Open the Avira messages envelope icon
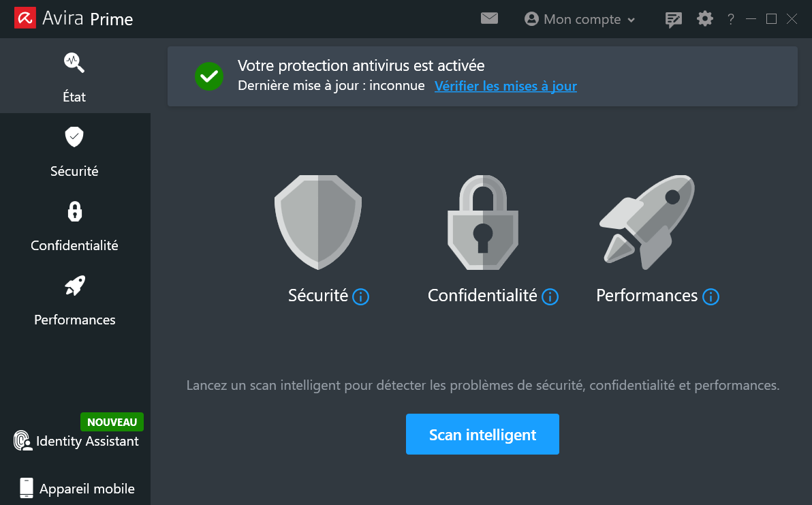Screen dimensions: 812x505 point(489,18)
